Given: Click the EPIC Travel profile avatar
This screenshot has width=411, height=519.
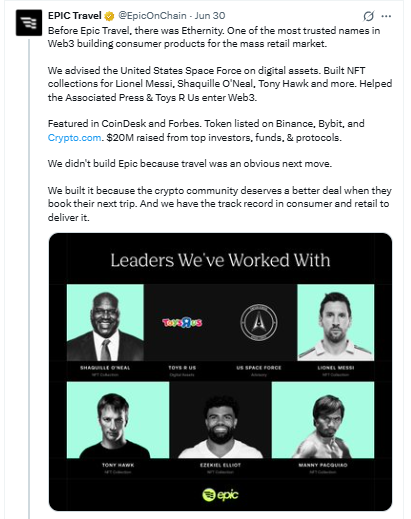Looking at the screenshot, I should click(29, 23).
